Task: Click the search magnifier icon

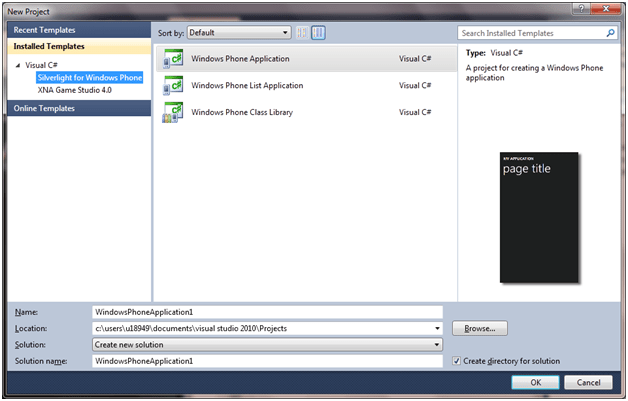Action: (610, 33)
